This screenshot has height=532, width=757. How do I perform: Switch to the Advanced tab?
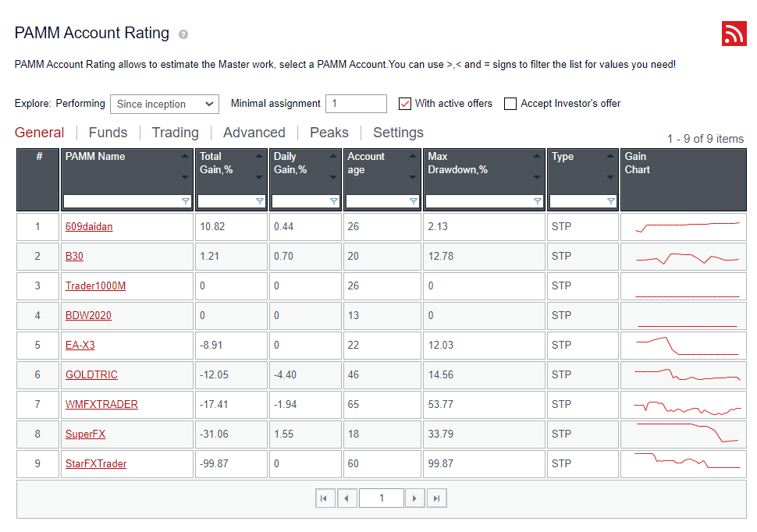[x=254, y=133]
